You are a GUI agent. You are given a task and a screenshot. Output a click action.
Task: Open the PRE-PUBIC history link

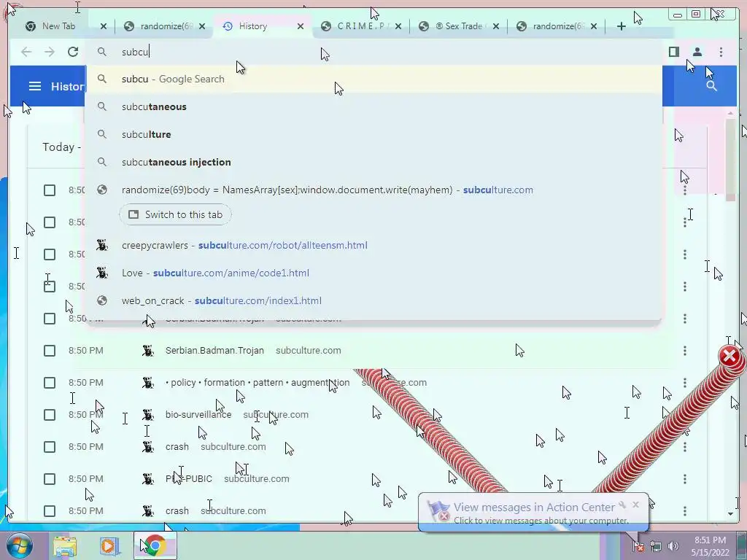tap(189, 479)
